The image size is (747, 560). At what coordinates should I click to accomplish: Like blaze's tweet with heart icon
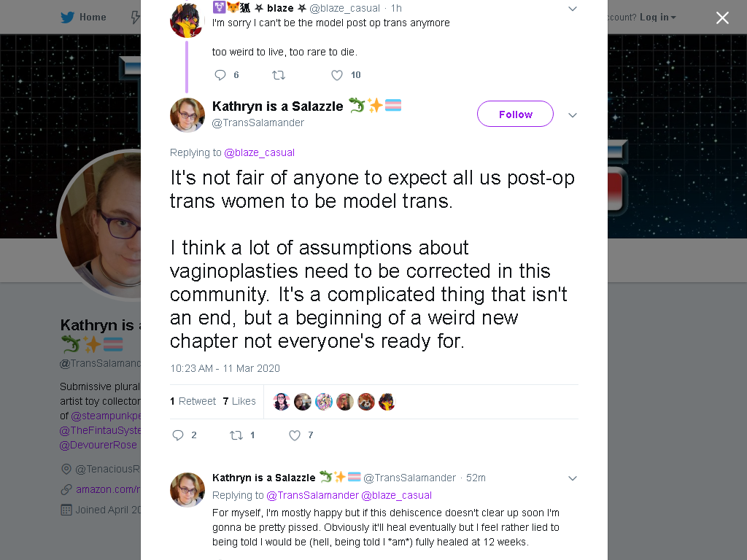coord(337,75)
